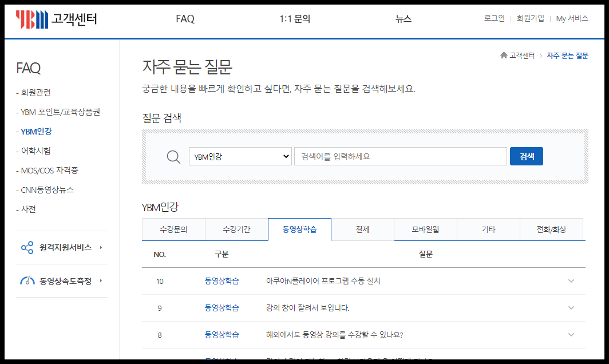Click 동영상속도측정 label
The image size is (609, 364).
tap(65, 281)
